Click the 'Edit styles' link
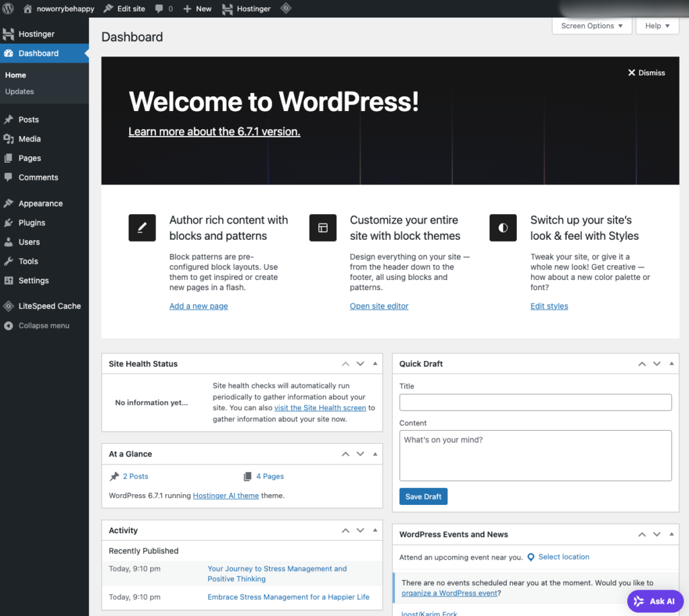The height and width of the screenshot is (616, 689). [x=549, y=306]
